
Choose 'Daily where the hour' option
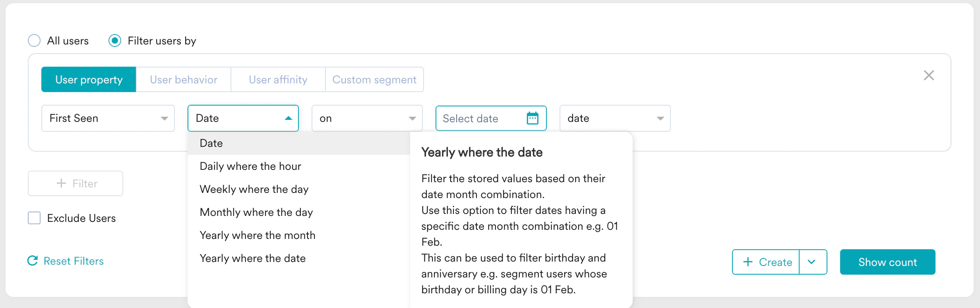pos(250,166)
